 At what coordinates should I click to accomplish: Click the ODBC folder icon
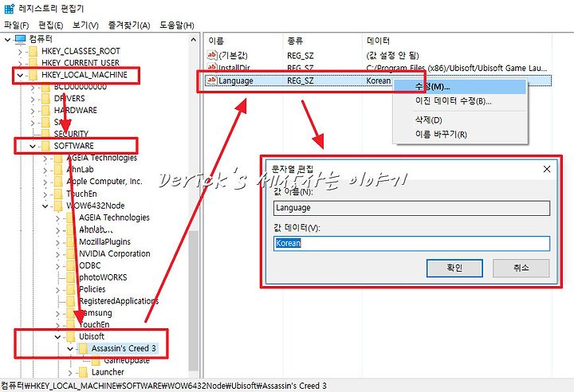point(71,266)
